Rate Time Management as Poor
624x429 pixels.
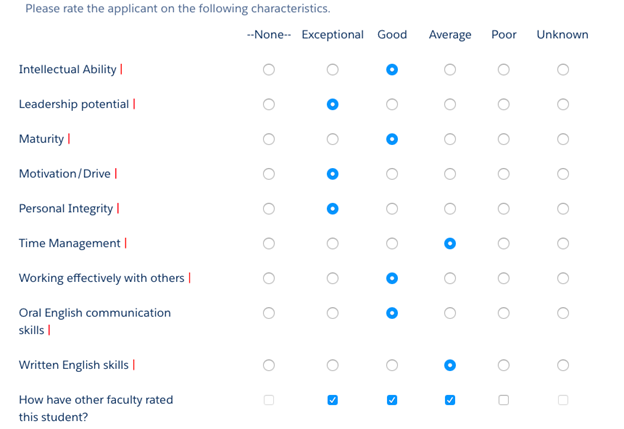504,243
